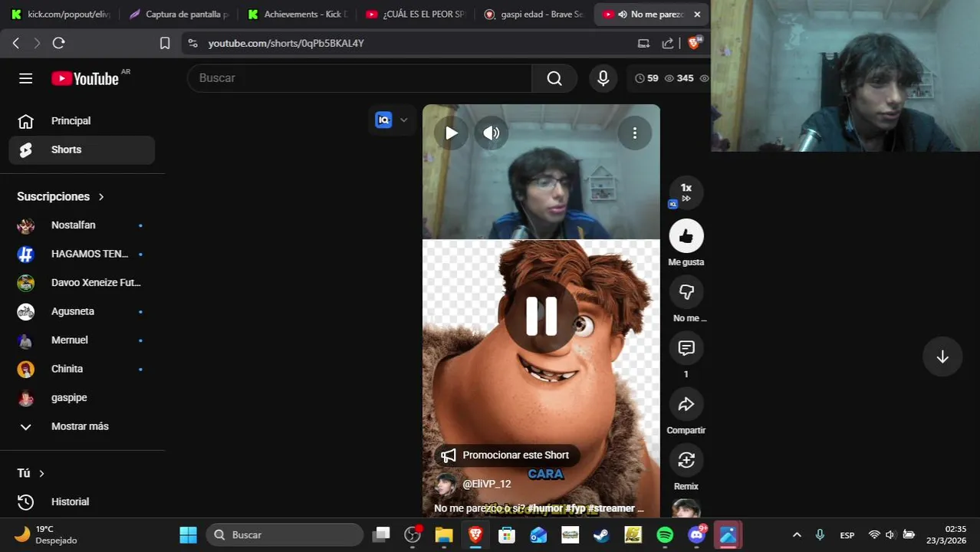
Task: Open Spotify from the taskbar
Action: [x=665, y=534]
